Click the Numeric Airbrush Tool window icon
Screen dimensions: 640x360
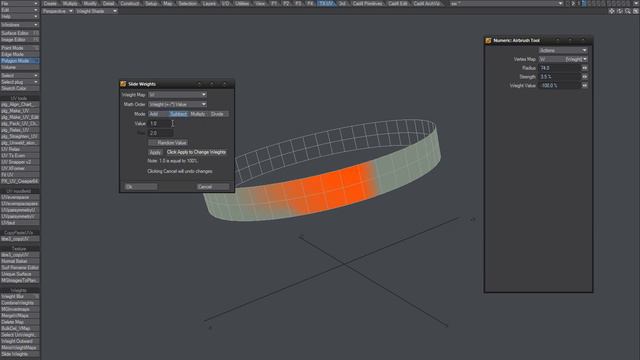[488, 40]
